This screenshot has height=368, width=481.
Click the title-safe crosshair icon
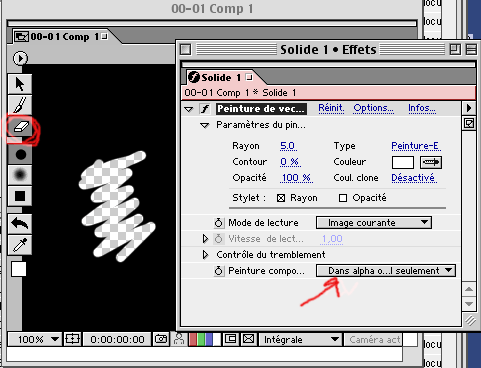pos(72,339)
